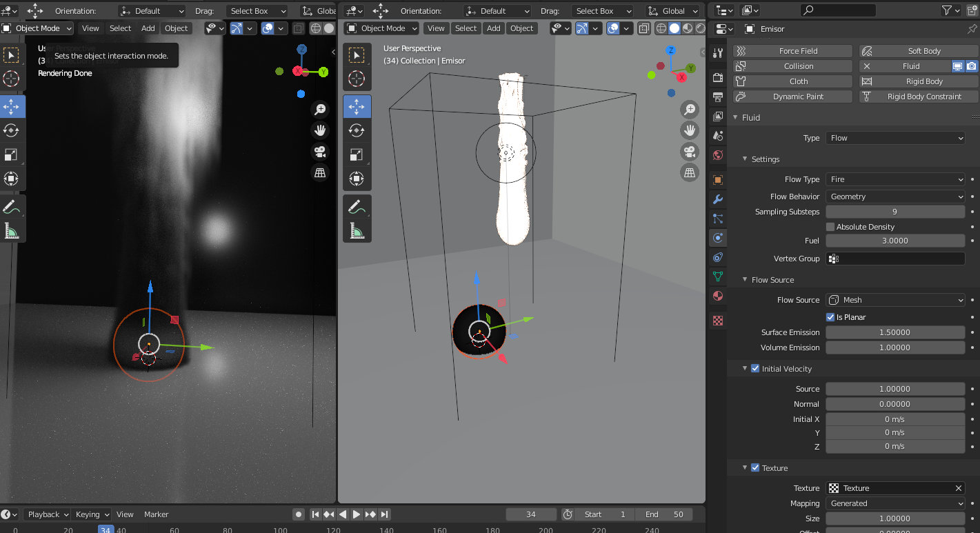Select the Scale tool in right viewport
Viewport: 980px width, 533px height.
pyautogui.click(x=357, y=154)
